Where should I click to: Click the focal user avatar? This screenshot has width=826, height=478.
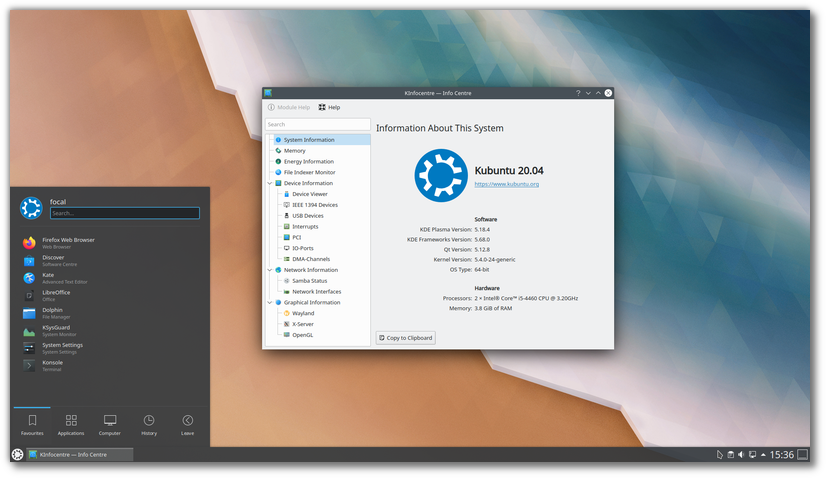31,208
